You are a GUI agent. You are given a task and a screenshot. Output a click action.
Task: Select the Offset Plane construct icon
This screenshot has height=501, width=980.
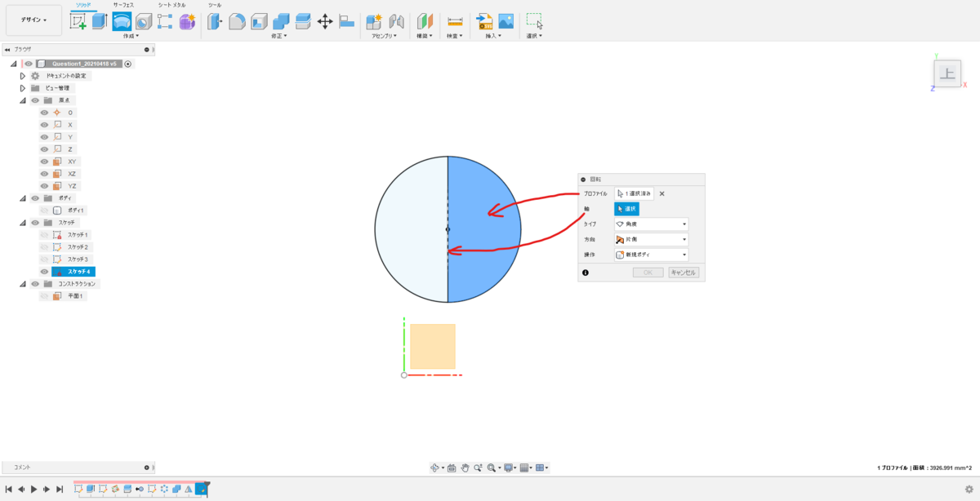pyautogui.click(x=425, y=21)
